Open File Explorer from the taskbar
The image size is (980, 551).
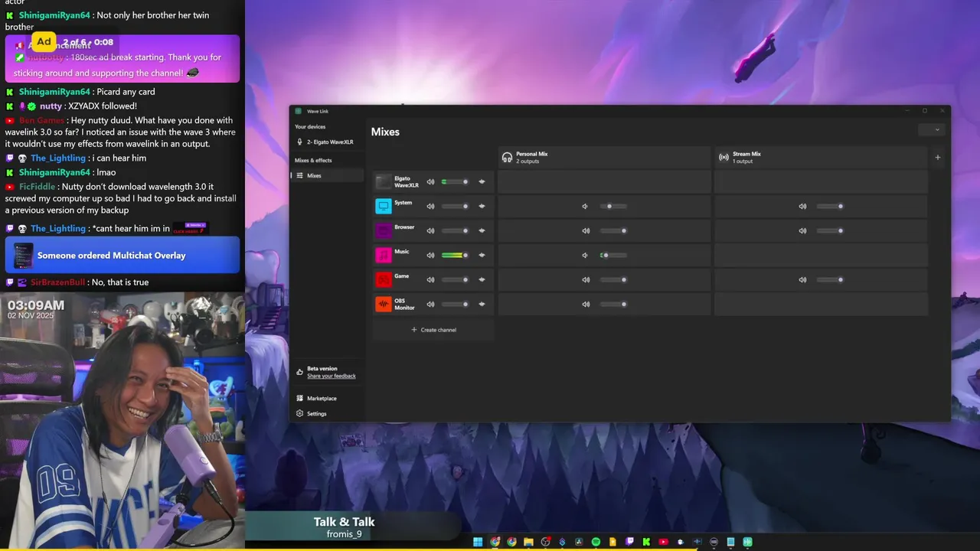coord(528,542)
